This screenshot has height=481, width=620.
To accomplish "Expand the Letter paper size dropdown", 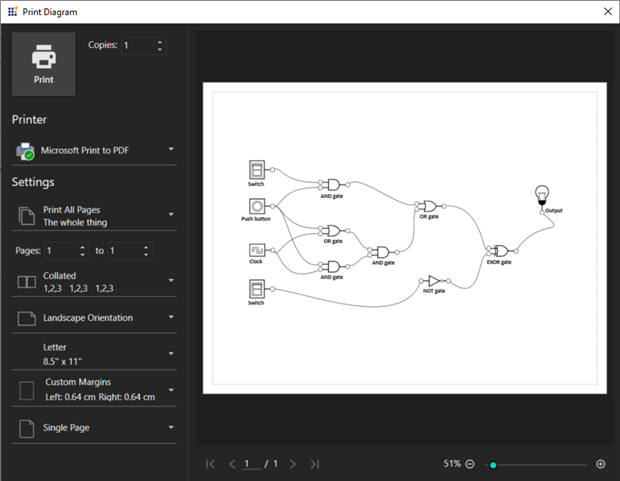I will pyautogui.click(x=94, y=353).
